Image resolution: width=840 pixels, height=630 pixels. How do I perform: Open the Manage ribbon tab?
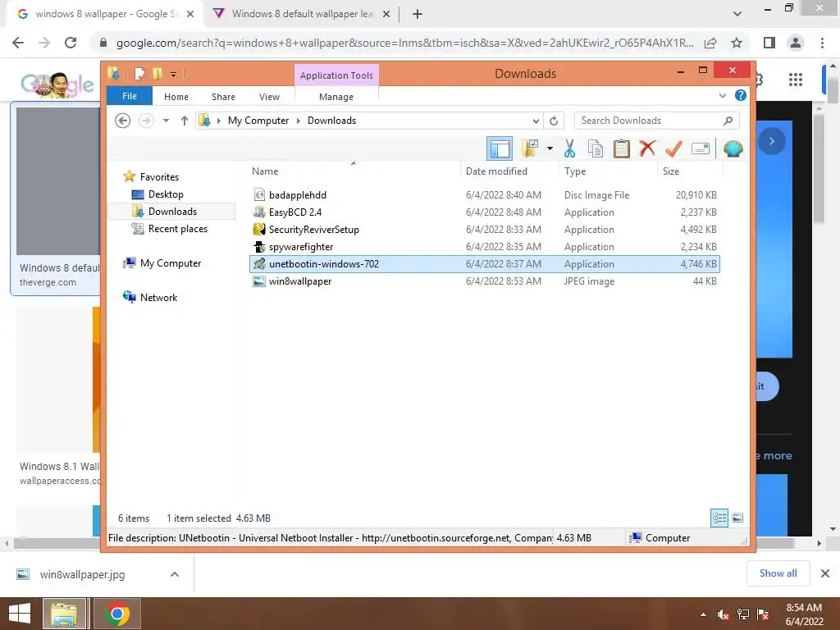[x=336, y=97]
